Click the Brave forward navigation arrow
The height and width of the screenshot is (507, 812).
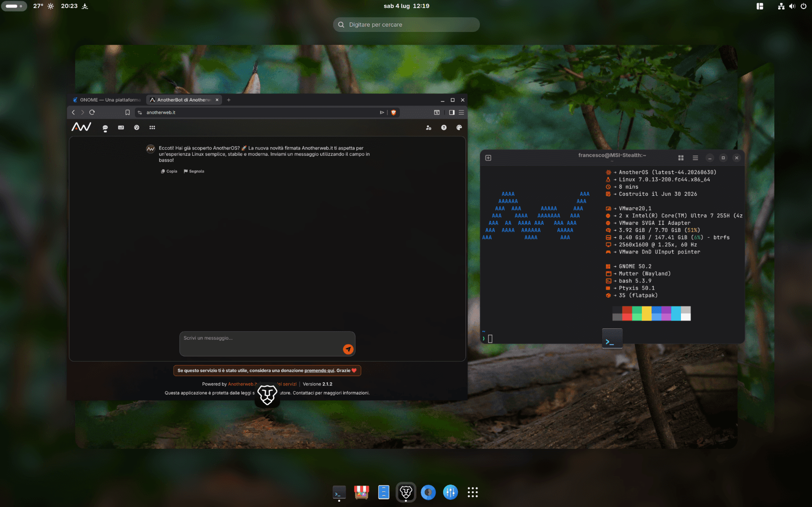coord(82,112)
